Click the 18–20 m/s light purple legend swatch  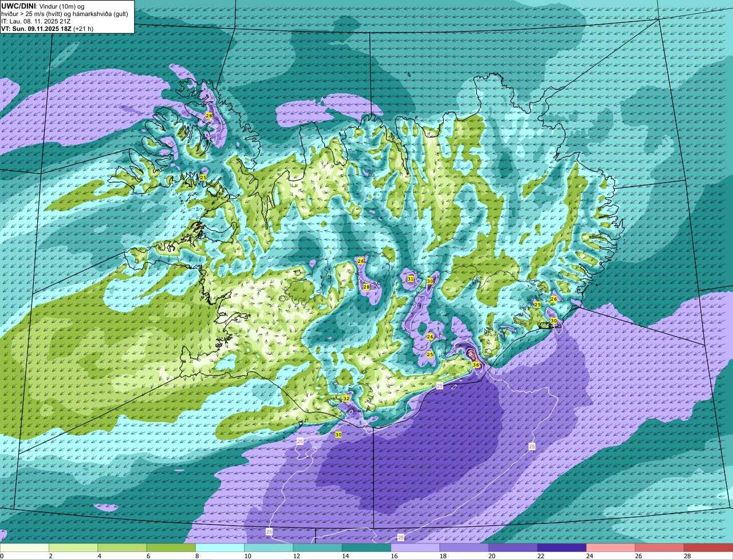click(464, 548)
